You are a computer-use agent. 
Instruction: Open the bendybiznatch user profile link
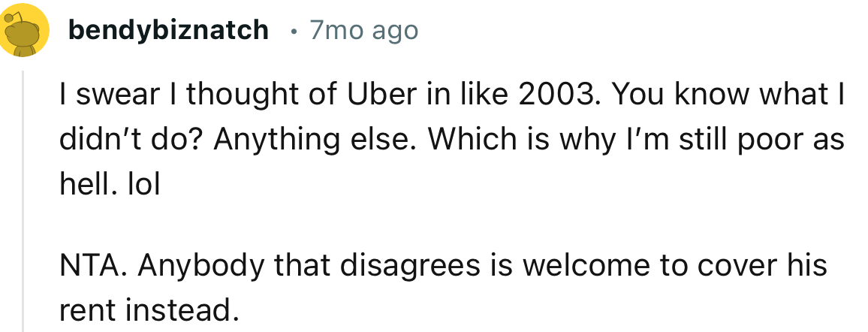pyautogui.click(x=167, y=30)
